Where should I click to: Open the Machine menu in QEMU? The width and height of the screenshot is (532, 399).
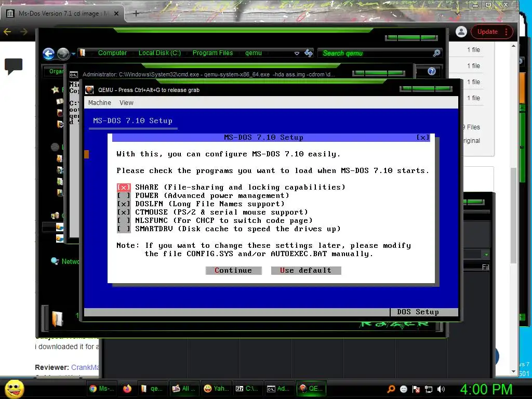click(x=99, y=102)
